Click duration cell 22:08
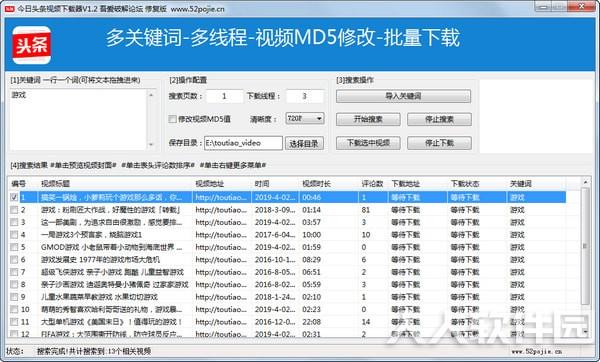 311,322
